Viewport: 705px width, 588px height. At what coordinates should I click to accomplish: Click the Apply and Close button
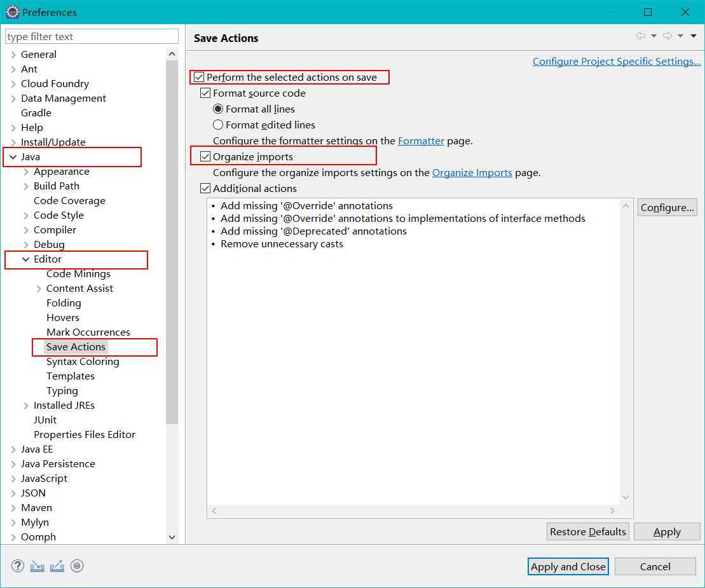[568, 567]
